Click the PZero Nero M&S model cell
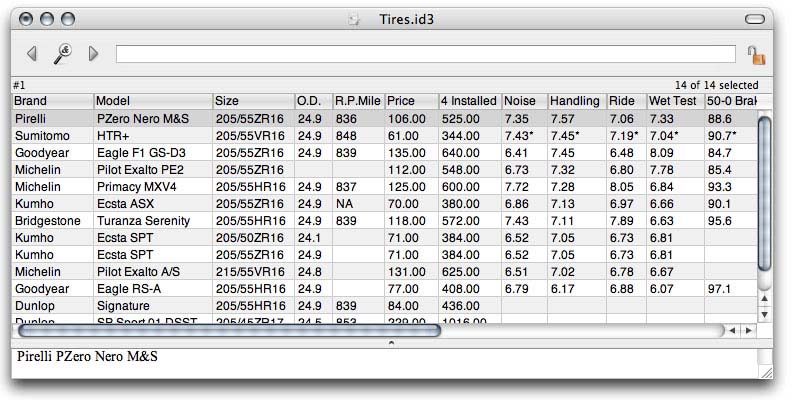This screenshot has width=791, height=400. [153, 119]
